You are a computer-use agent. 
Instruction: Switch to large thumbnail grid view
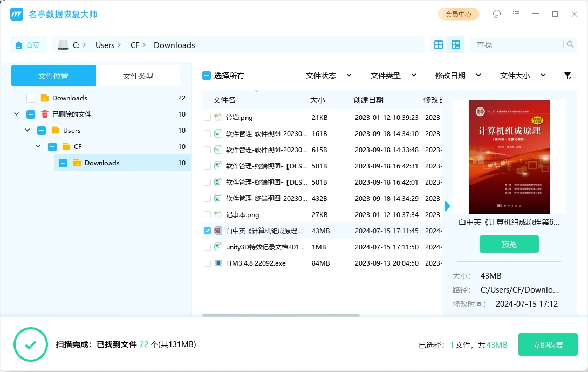[439, 45]
